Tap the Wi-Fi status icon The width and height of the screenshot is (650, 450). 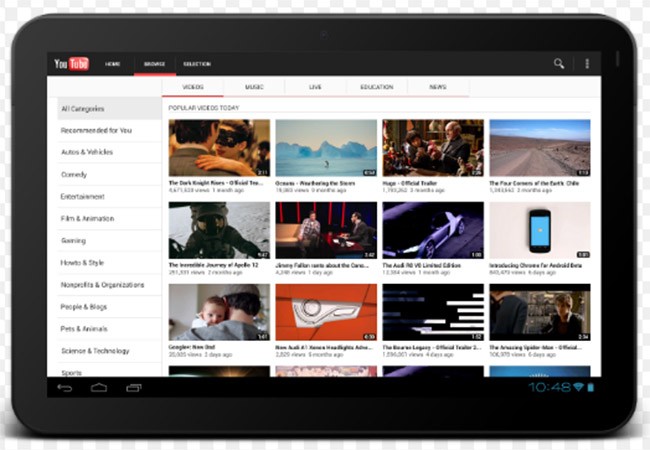click(578, 387)
